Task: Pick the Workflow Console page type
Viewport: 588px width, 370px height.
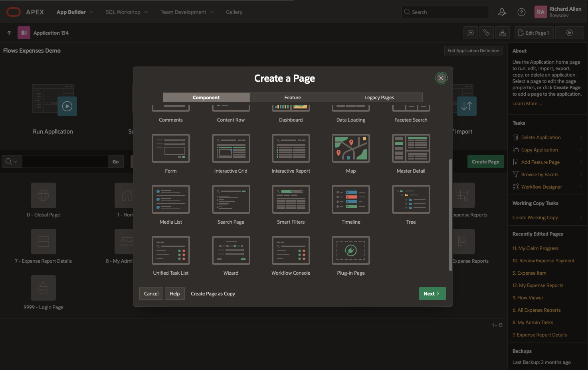Action: 291,250
